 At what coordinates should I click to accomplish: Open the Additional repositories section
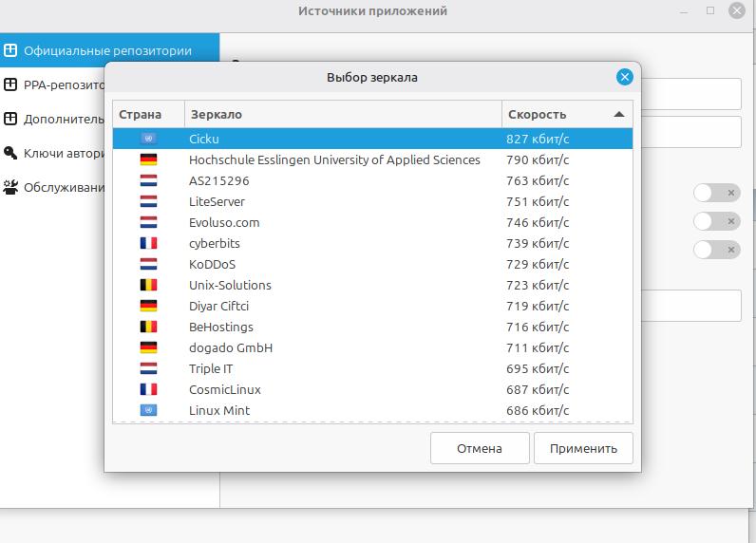57,119
